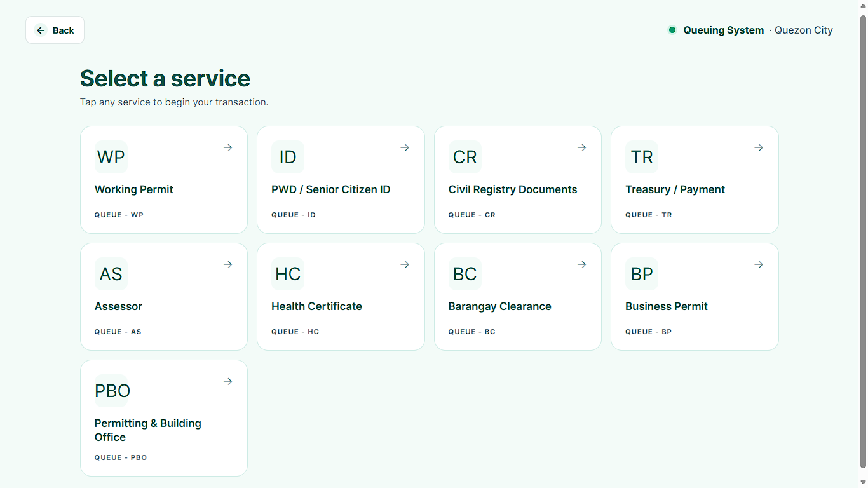Screen dimensions: 868x488
Task: Click the QUEUE - AS label
Action: [118, 332]
